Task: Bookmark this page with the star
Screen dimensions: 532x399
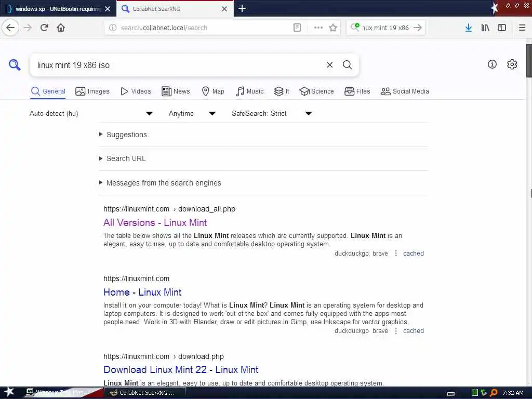Action: tap(333, 28)
